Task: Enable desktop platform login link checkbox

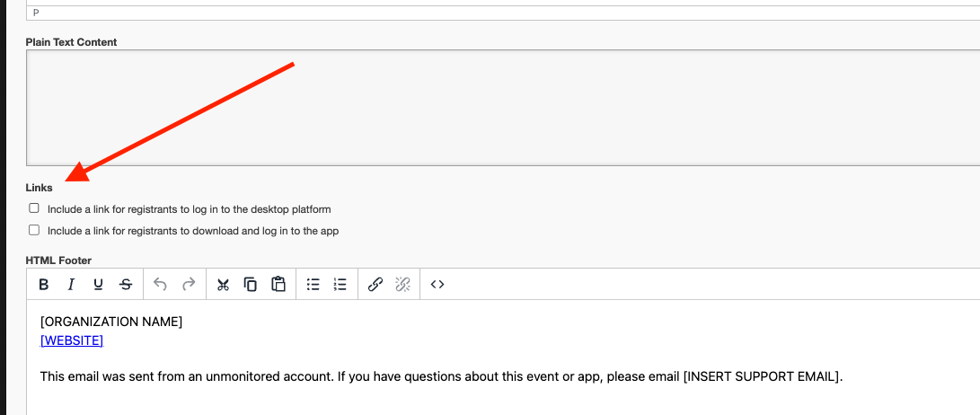Action: click(34, 208)
